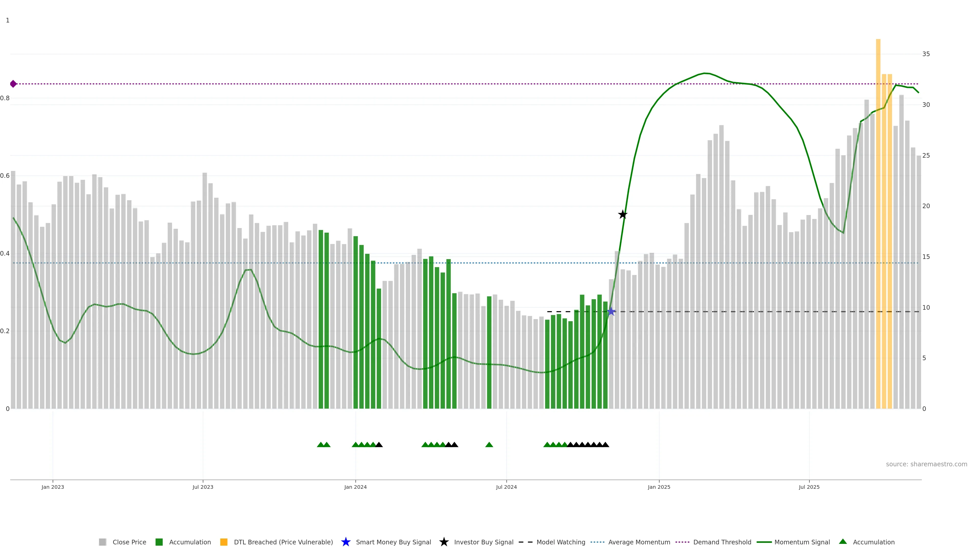Click the green Accumulation square legend swatch
The width and height of the screenshot is (980, 551).
[x=159, y=542]
